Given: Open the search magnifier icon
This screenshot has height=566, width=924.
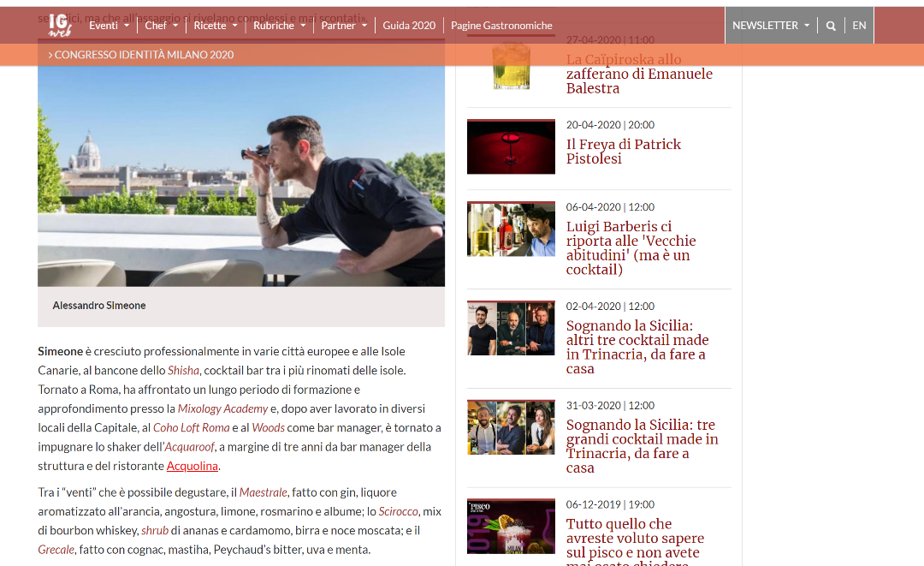Looking at the screenshot, I should tap(830, 25).
